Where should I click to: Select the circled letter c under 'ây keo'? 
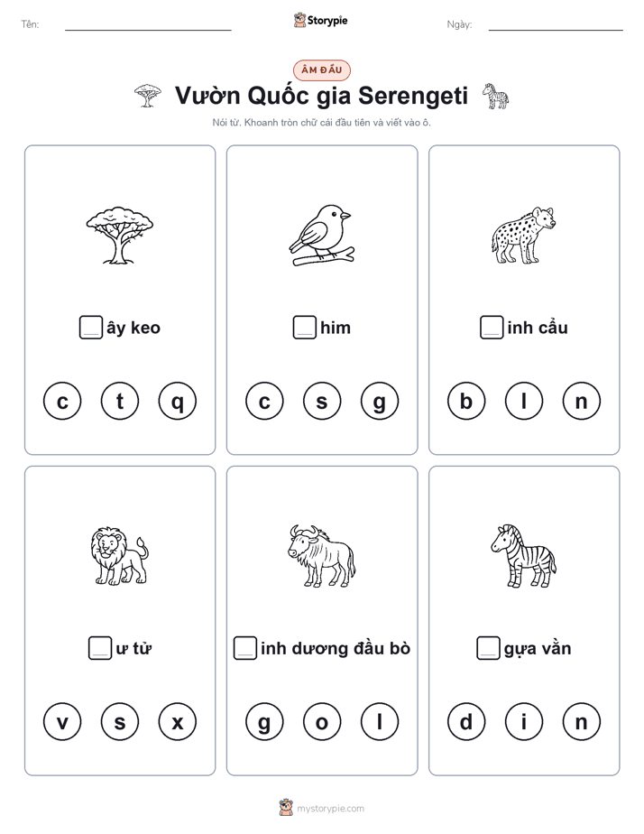pyautogui.click(x=62, y=401)
